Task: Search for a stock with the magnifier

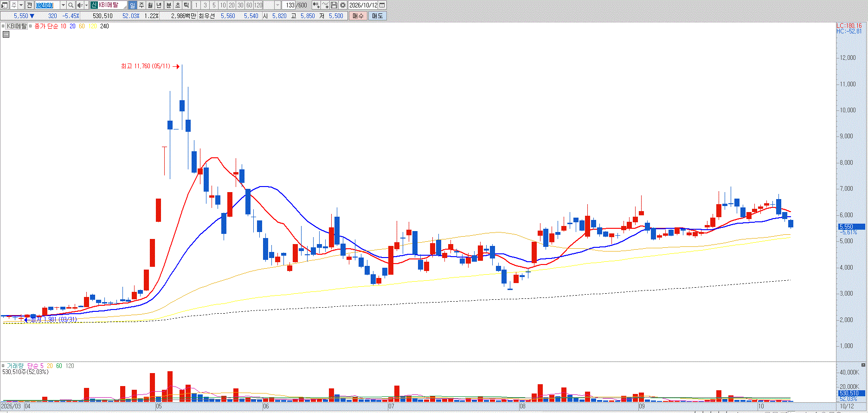Action: (71, 5)
